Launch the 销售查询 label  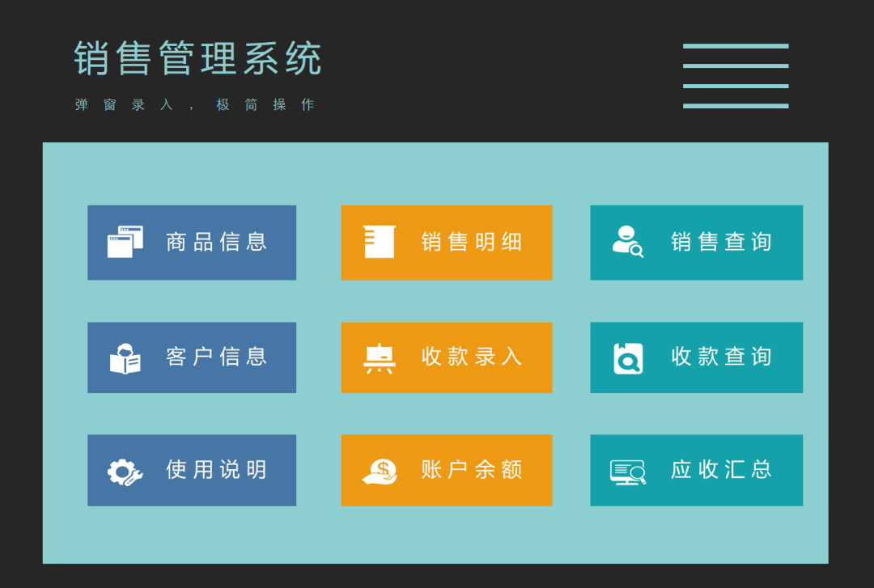point(721,242)
